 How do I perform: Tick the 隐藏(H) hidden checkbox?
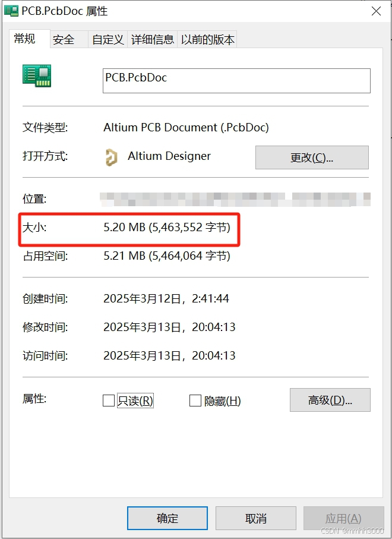point(195,401)
